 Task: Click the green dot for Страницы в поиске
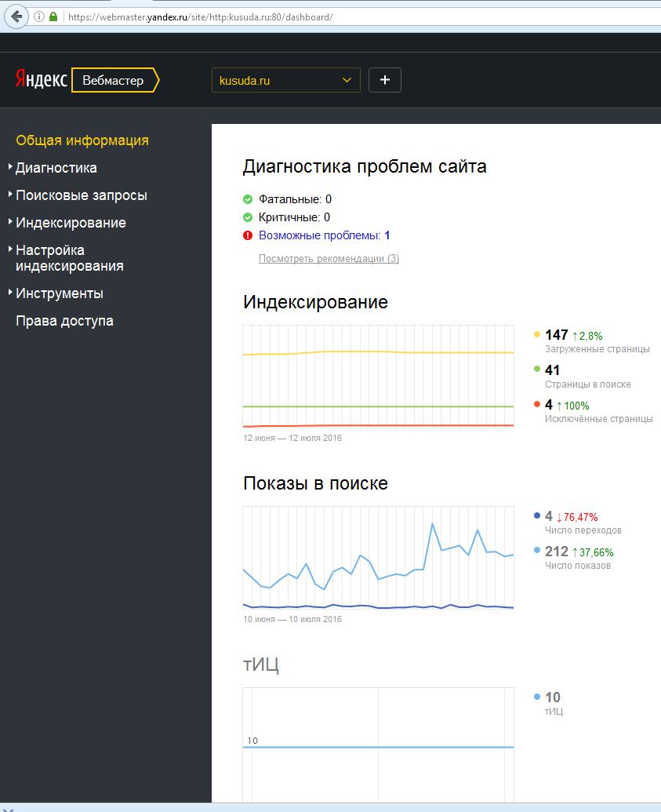(537, 370)
